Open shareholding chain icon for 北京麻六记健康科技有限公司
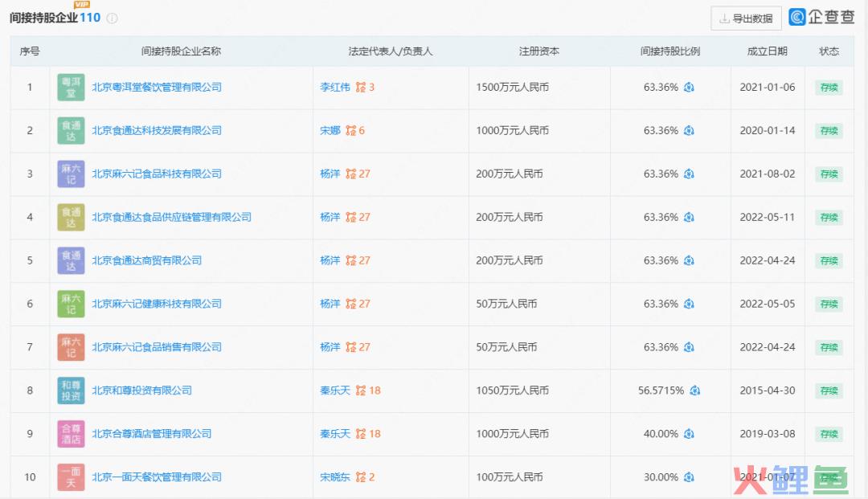 coord(689,304)
